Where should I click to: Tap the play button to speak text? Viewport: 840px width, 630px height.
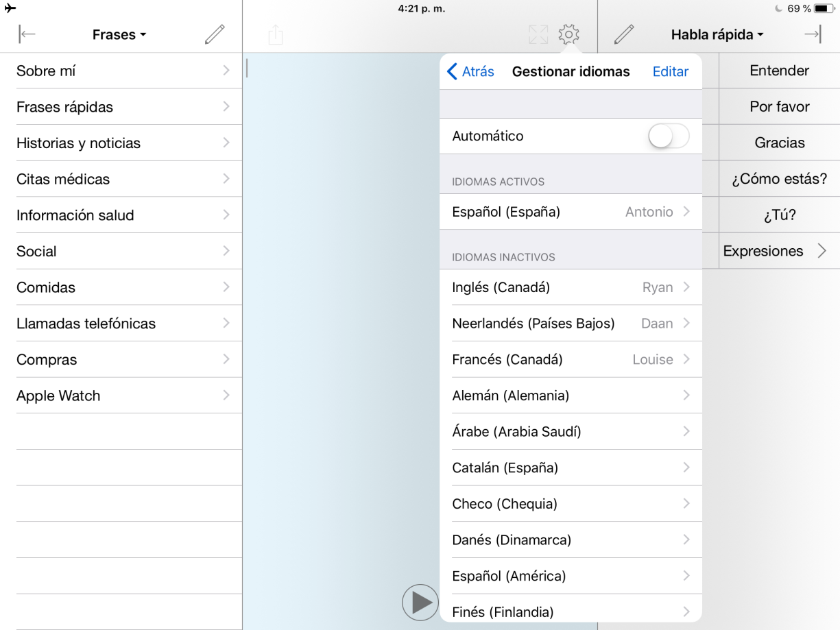(420, 603)
